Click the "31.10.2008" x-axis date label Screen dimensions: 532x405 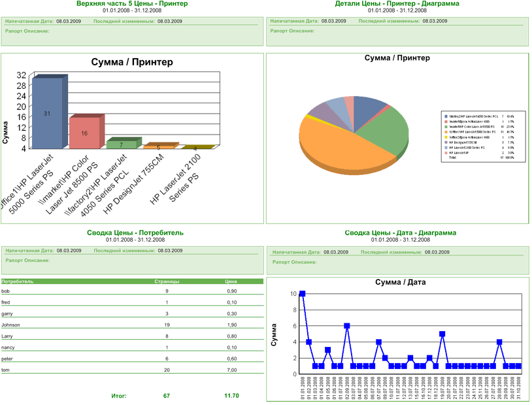point(518,388)
